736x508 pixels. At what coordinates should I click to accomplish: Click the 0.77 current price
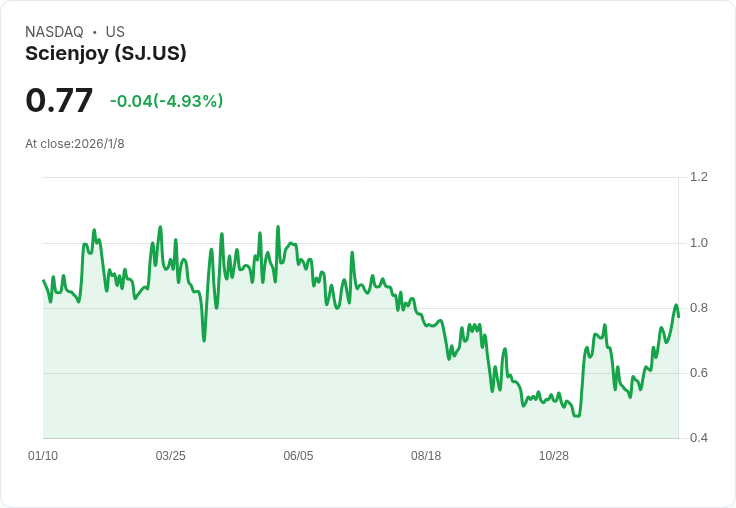[59, 100]
